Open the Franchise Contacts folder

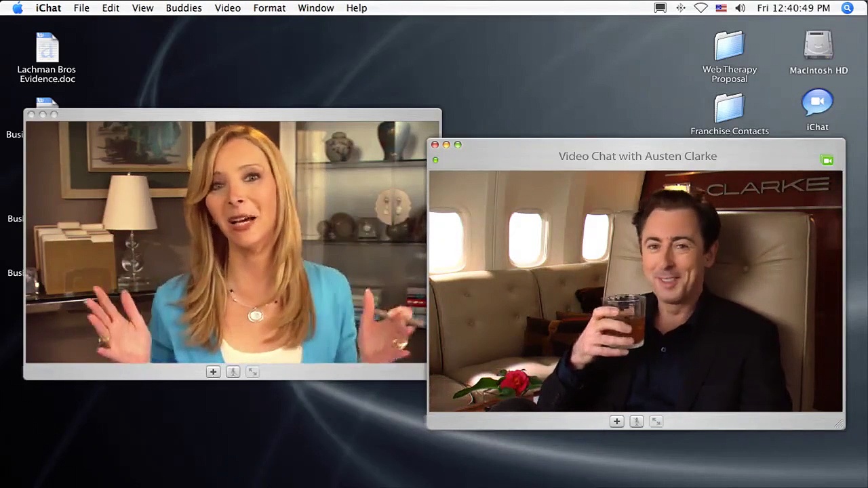pyautogui.click(x=729, y=110)
